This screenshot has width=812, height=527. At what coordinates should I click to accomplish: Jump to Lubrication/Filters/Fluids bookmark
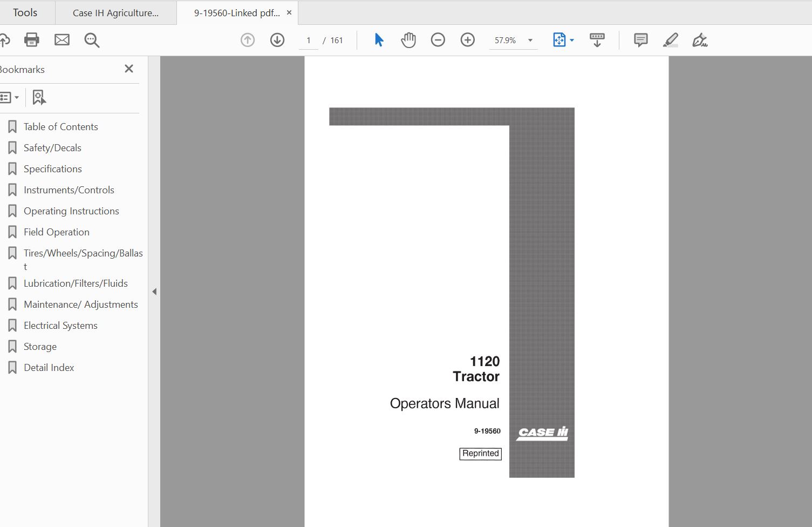(76, 283)
